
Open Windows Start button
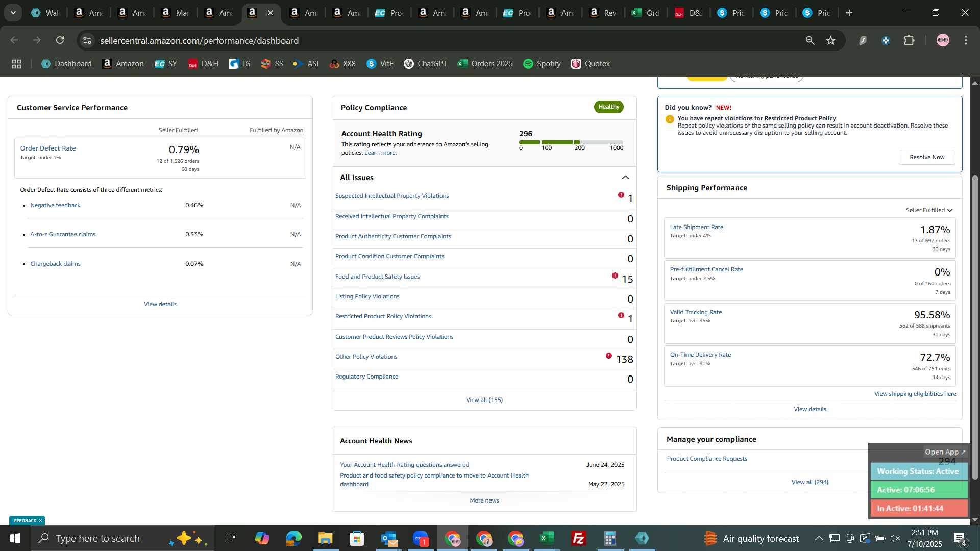click(x=15, y=538)
